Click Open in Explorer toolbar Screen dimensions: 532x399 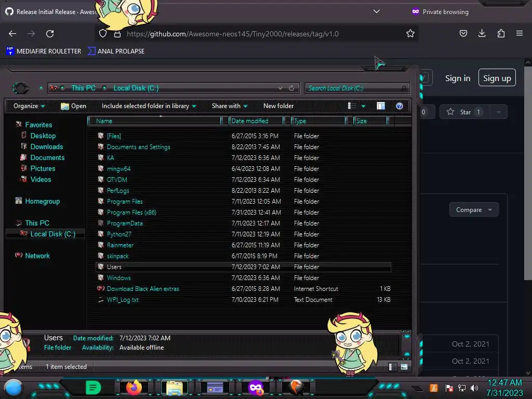74,106
